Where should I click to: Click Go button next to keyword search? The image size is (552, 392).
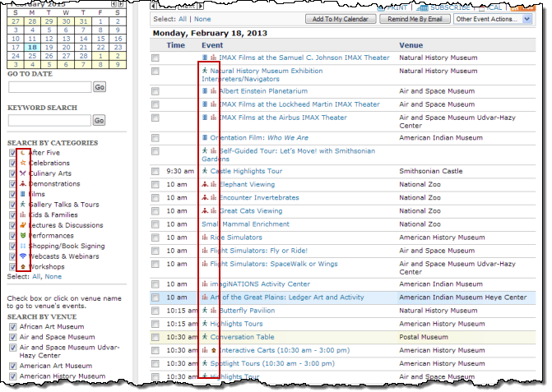pos(100,120)
